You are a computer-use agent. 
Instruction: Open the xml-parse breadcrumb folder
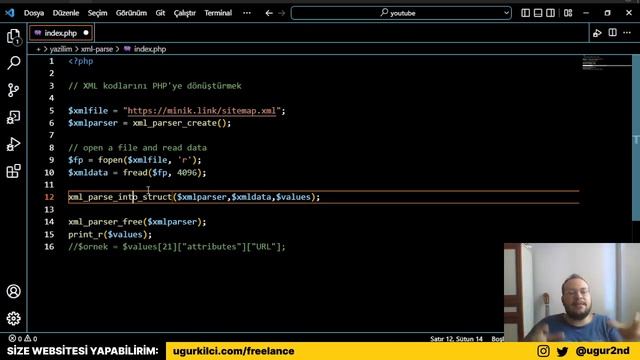[97, 49]
